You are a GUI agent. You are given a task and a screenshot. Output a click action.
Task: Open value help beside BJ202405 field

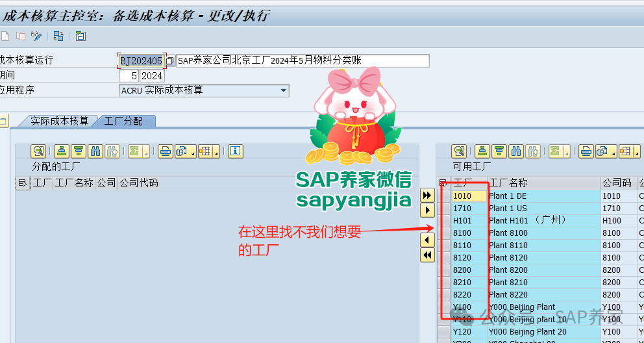pyautogui.click(x=171, y=61)
